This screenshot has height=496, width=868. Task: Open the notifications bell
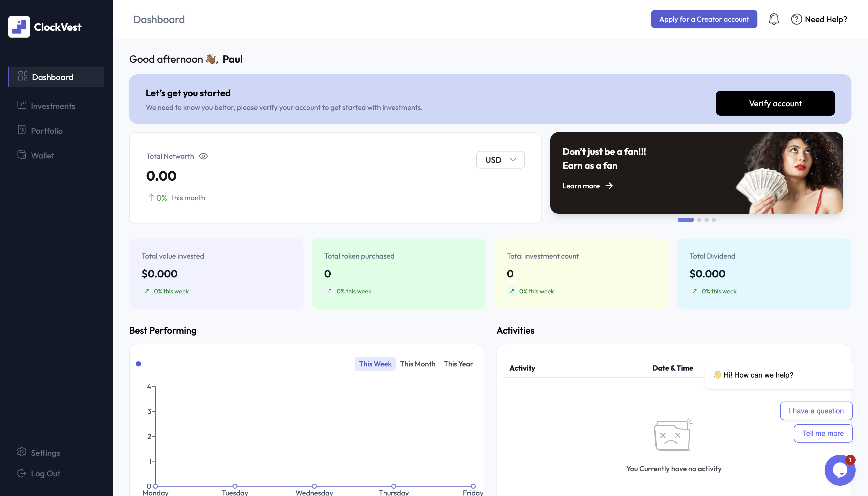773,19
